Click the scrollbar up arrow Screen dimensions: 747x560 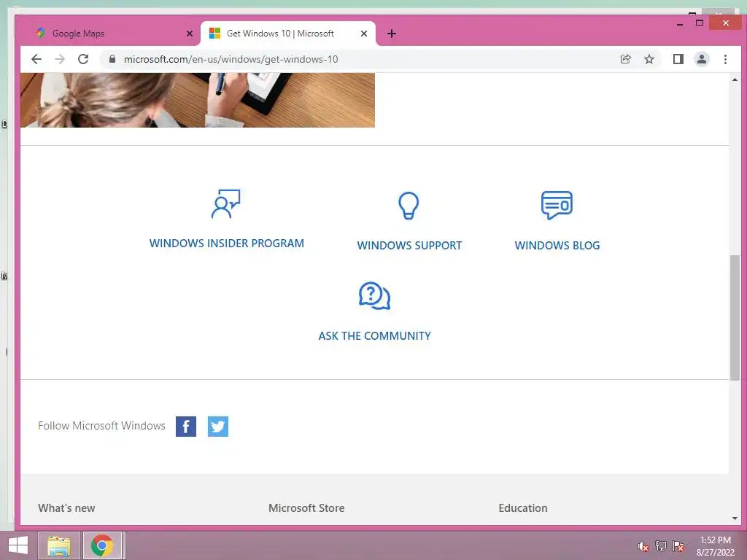click(x=735, y=79)
